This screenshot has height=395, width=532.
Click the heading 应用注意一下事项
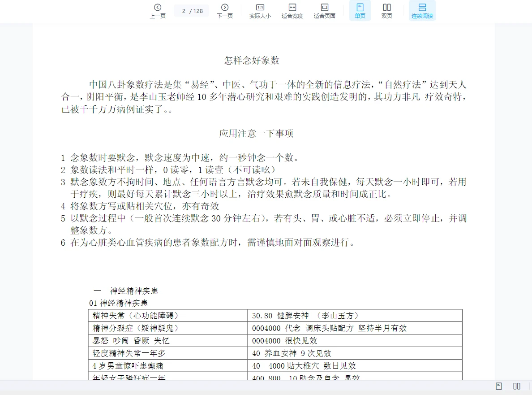(x=256, y=134)
